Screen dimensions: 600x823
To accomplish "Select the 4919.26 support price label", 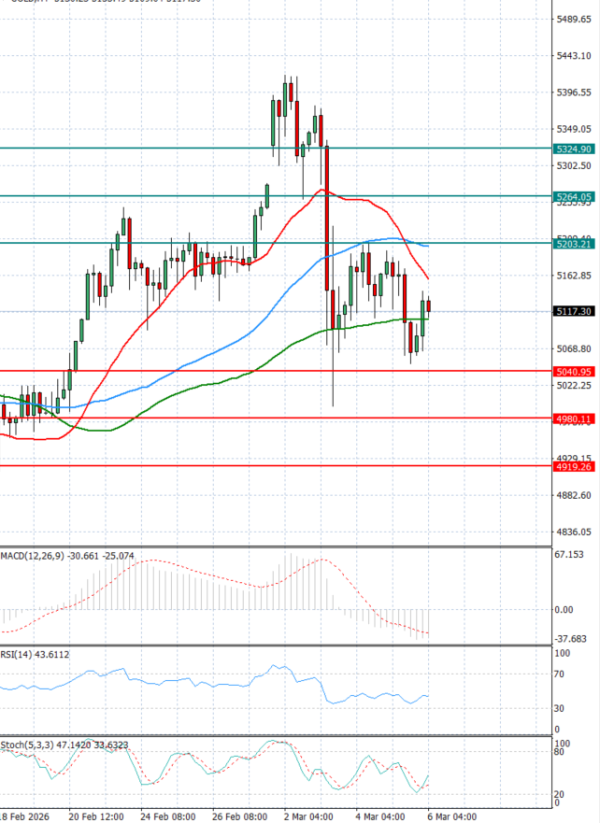I will (574, 467).
